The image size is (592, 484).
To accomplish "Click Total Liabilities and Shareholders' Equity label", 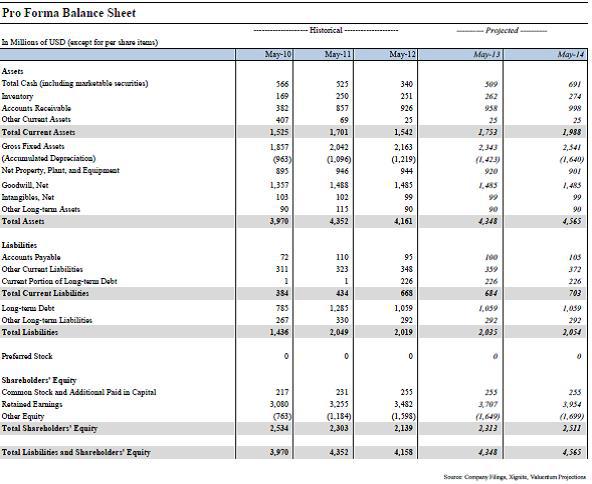I will (76, 452).
